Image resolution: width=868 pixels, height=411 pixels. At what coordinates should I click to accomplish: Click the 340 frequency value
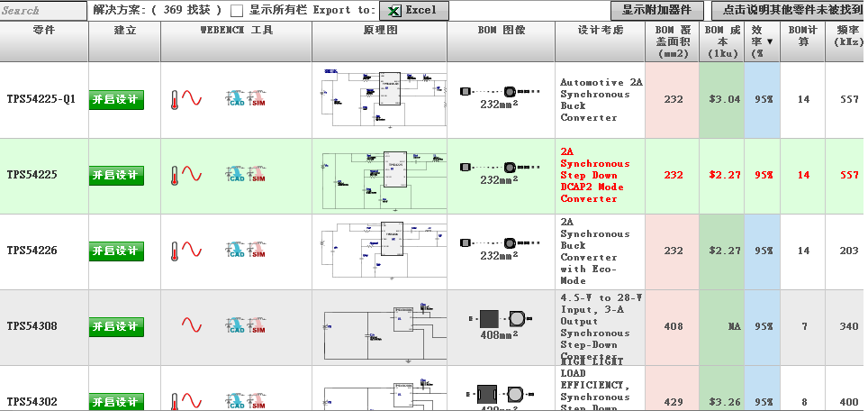[x=848, y=327]
